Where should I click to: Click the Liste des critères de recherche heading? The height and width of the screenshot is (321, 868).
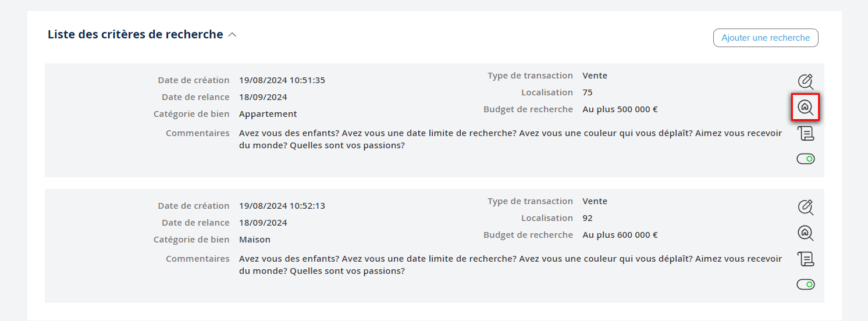(135, 34)
